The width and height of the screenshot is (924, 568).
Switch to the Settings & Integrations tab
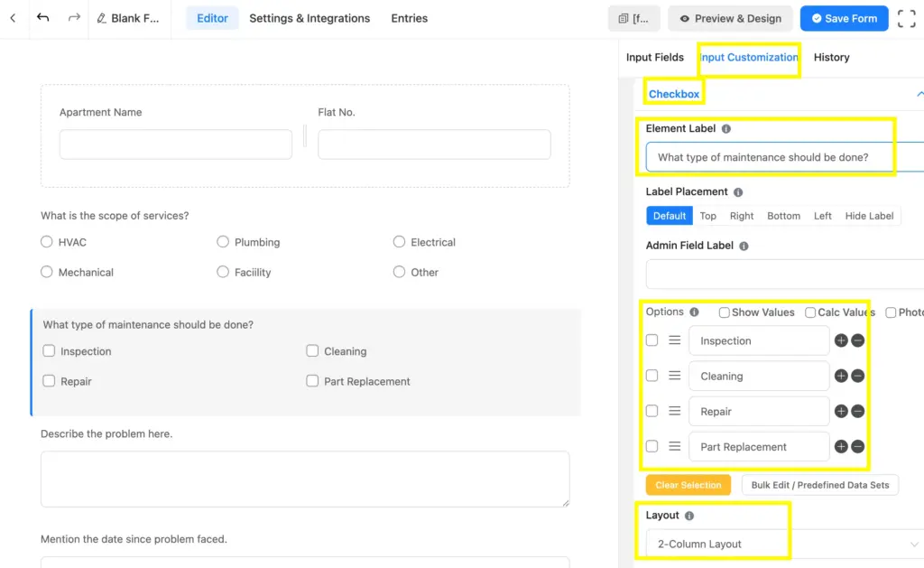(x=310, y=18)
